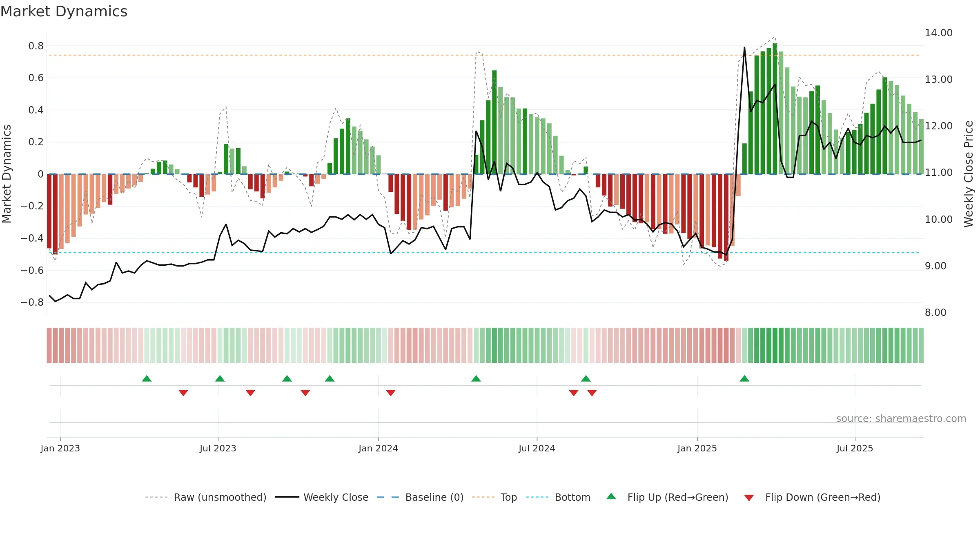Click the Raw (unsmoothed) legend entry

[206, 497]
